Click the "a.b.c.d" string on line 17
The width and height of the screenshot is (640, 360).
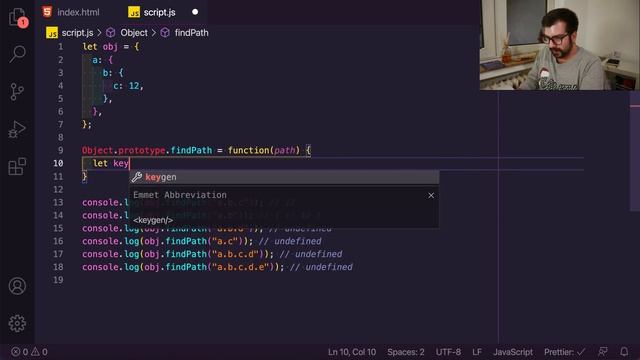[235, 254]
